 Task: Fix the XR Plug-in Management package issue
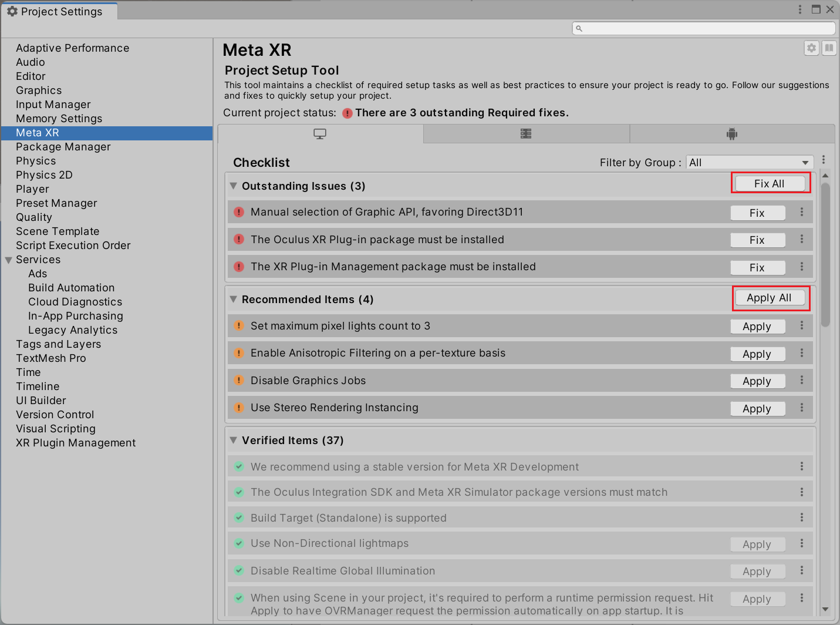[758, 267]
